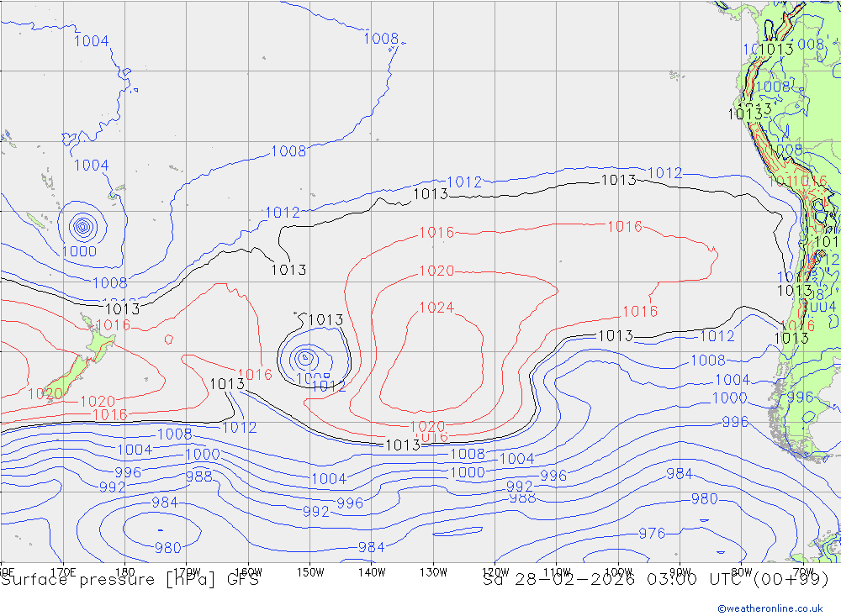
Task: Click the 1024 high-pressure centre label
Action: (436, 308)
